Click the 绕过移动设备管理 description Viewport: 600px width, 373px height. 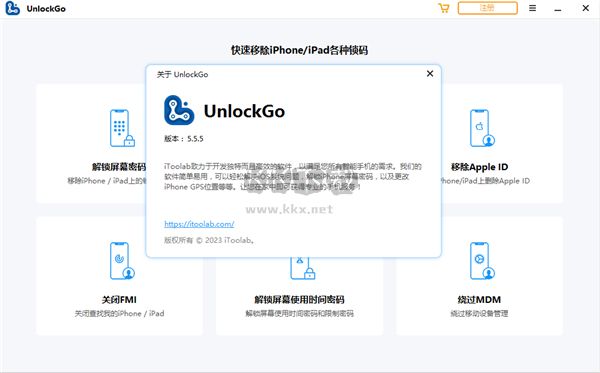[479, 313]
